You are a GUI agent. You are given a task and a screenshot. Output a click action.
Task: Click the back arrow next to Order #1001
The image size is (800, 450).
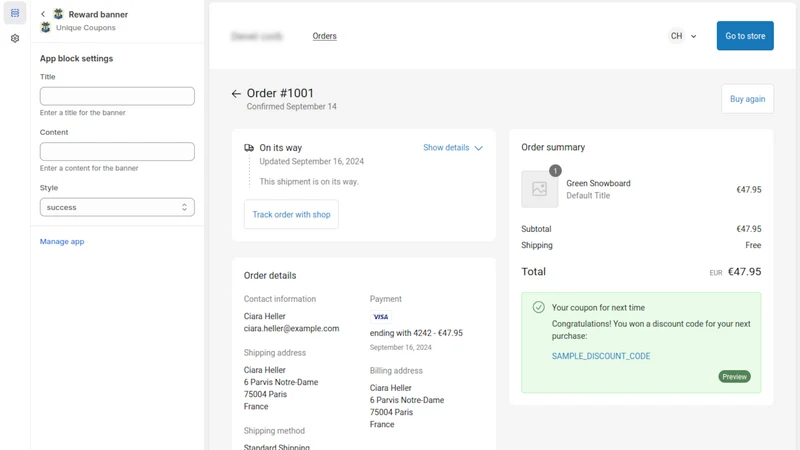pyautogui.click(x=236, y=93)
